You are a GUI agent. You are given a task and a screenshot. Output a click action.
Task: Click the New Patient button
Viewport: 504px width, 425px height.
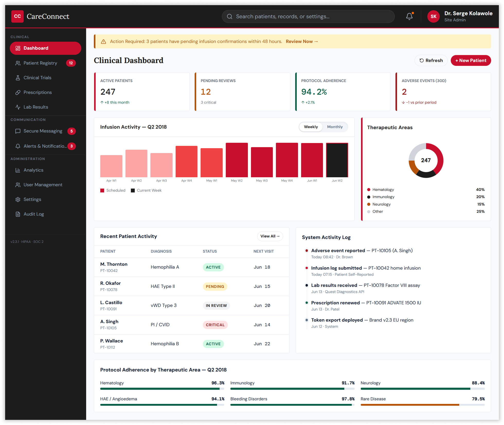pos(471,60)
